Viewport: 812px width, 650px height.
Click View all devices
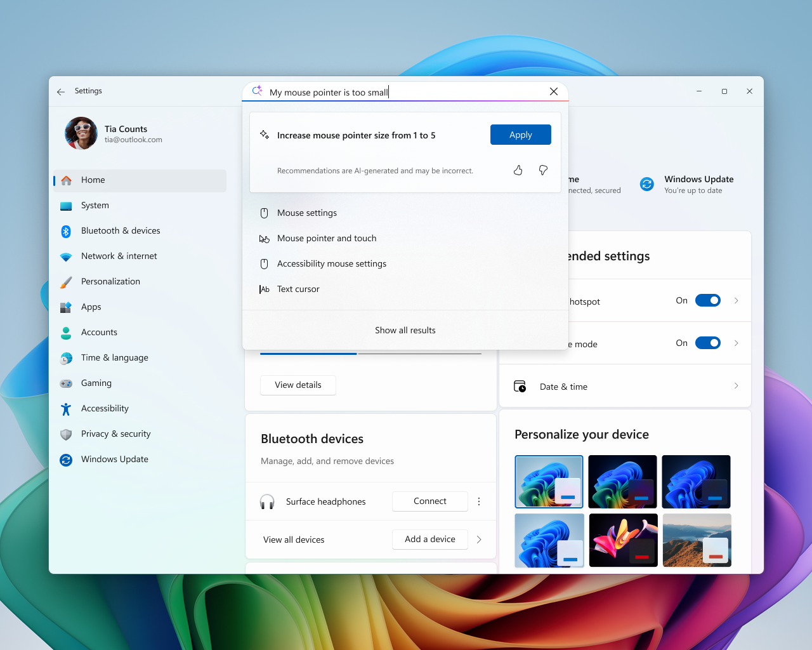tap(294, 540)
